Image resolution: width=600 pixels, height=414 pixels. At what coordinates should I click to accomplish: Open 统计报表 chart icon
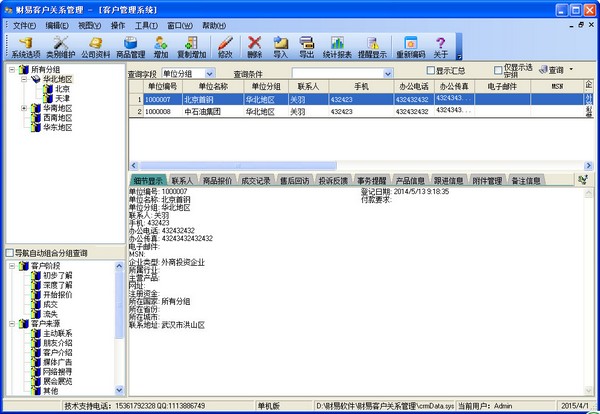337,47
